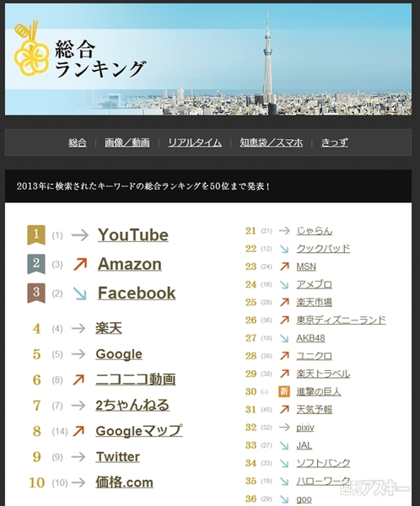Open the Facebook ranking link
The width and height of the screenshot is (420, 506).
(x=137, y=293)
